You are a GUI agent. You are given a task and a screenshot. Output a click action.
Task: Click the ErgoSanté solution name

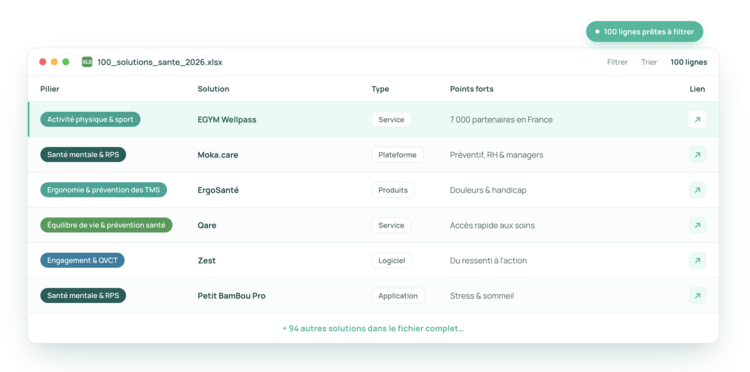(x=218, y=190)
